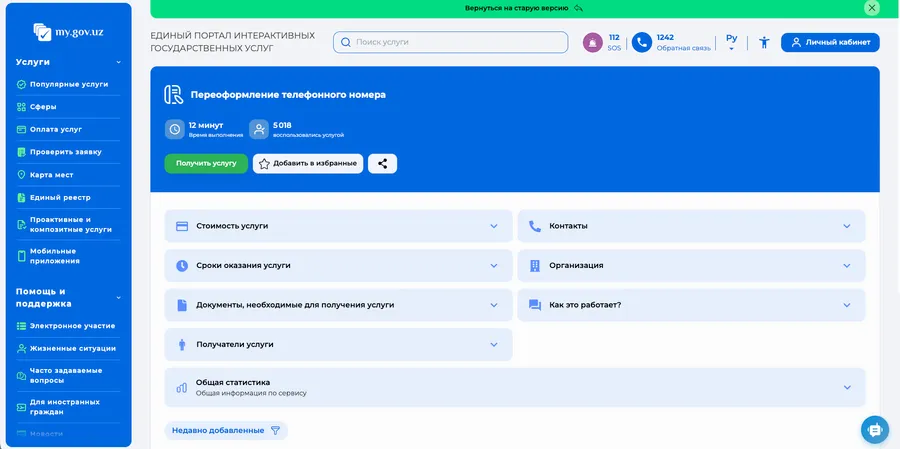The height and width of the screenshot is (449, 900).
Task: Click the Поиск услуги search field
Action: pos(450,42)
